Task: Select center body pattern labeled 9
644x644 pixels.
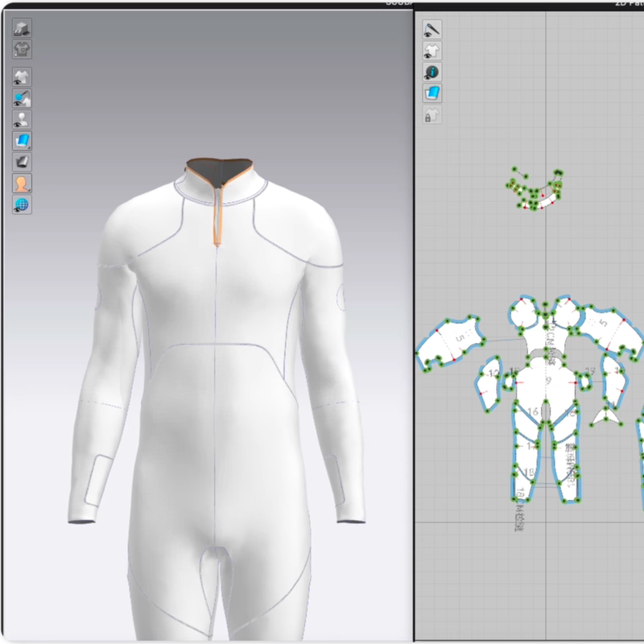Action: pos(547,382)
